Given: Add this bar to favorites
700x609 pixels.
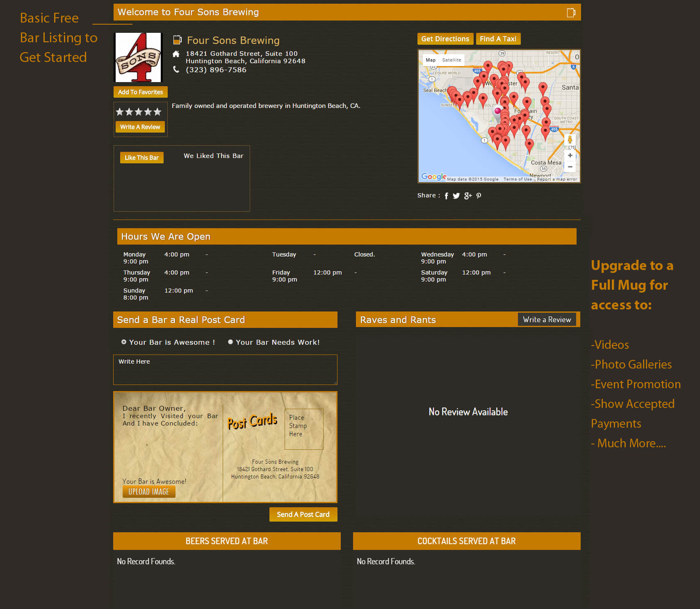Looking at the screenshot, I should 141,92.
